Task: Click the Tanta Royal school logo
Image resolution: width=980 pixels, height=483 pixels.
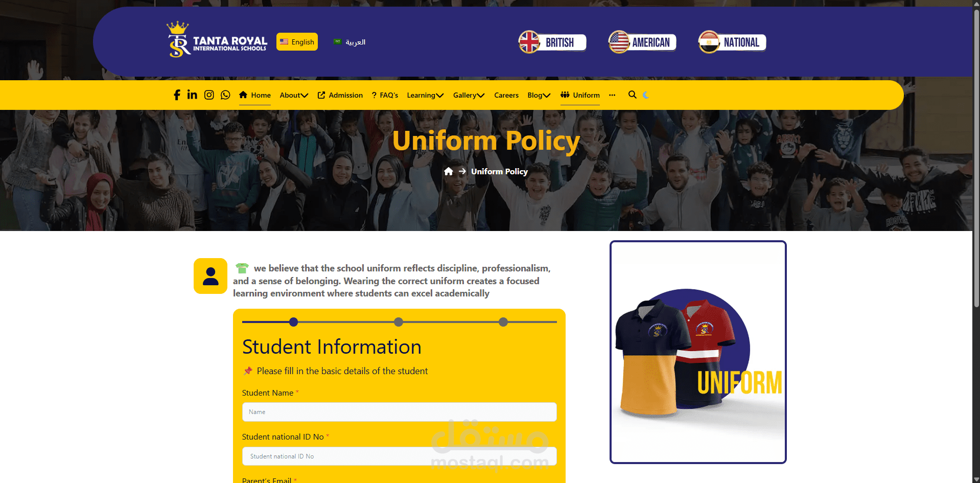Action: point(217,39)
